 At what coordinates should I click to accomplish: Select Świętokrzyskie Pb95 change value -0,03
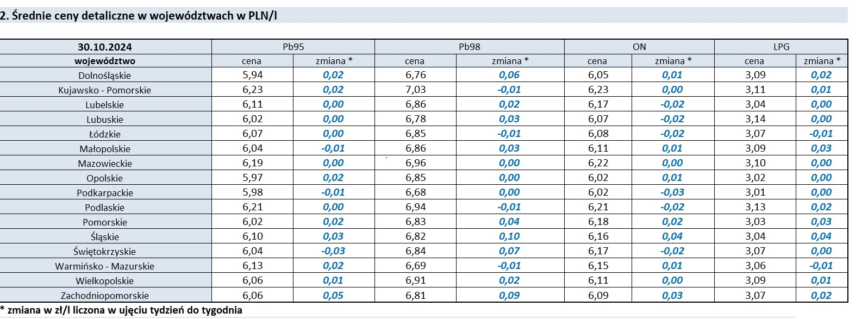click(x=333, y=251)
